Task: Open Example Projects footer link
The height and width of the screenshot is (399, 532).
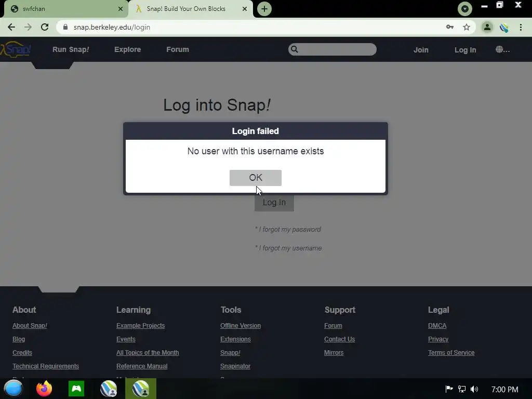Action: (x=140, y=326)
